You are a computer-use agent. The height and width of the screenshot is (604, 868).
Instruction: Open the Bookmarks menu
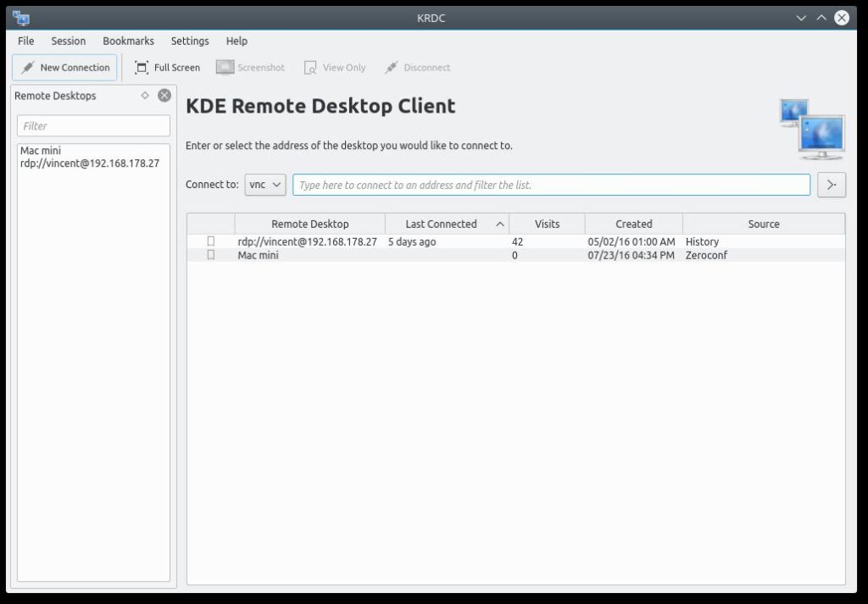(129, 41)
